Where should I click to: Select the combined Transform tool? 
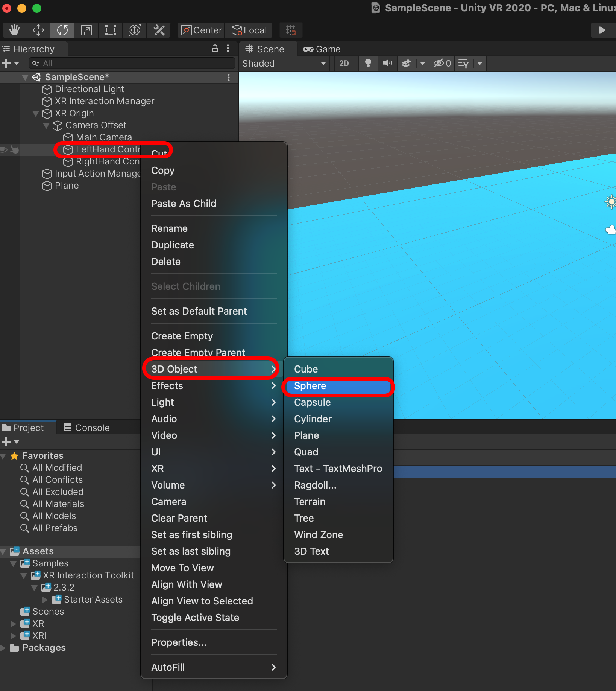click(x=134, y=30)
